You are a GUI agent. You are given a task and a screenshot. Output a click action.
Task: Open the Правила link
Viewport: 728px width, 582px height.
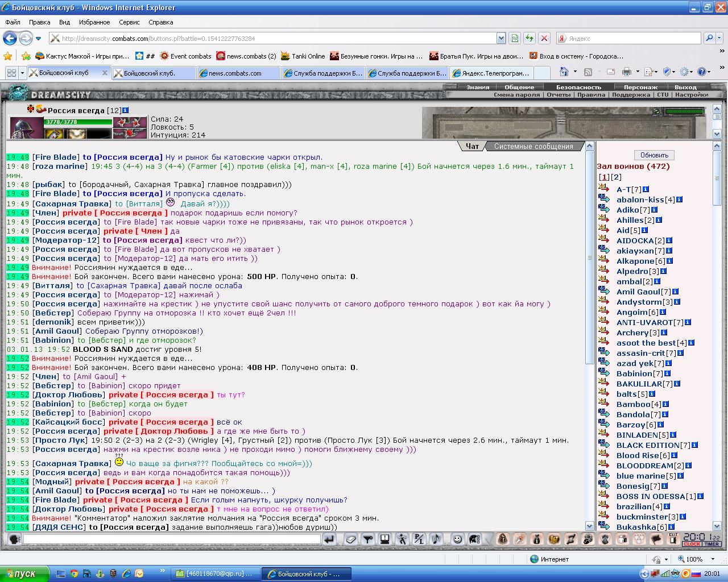[x=591, y=95]
